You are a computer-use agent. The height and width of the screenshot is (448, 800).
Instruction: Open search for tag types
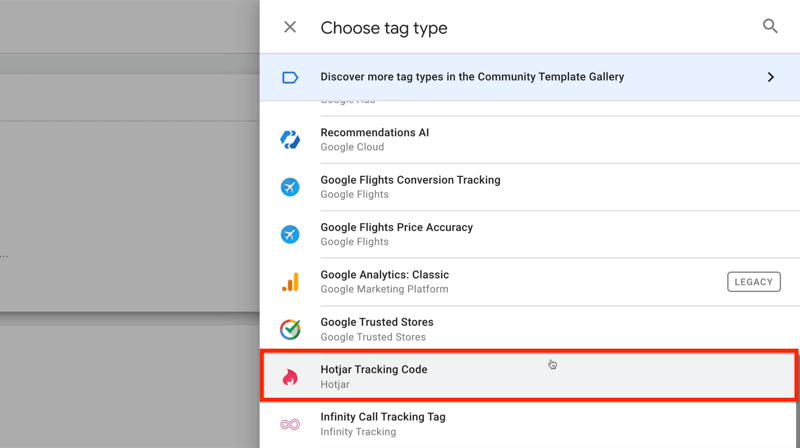(770, 26)
